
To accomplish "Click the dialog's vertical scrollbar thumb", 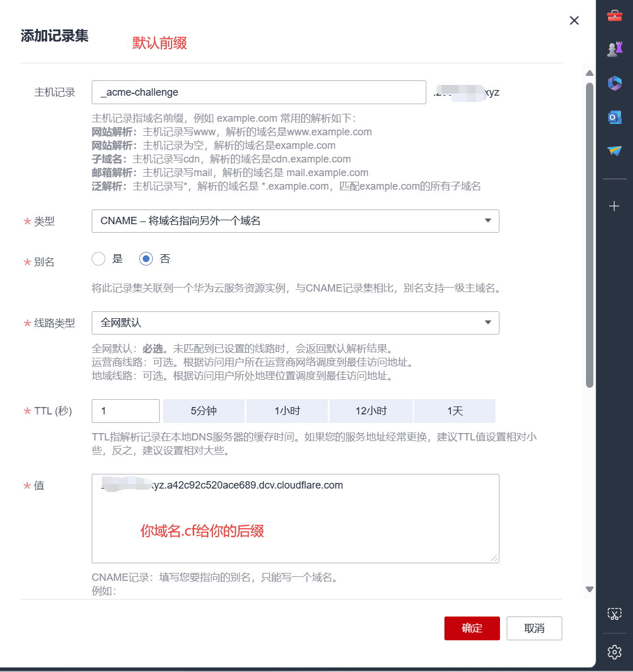I will 590,235.
